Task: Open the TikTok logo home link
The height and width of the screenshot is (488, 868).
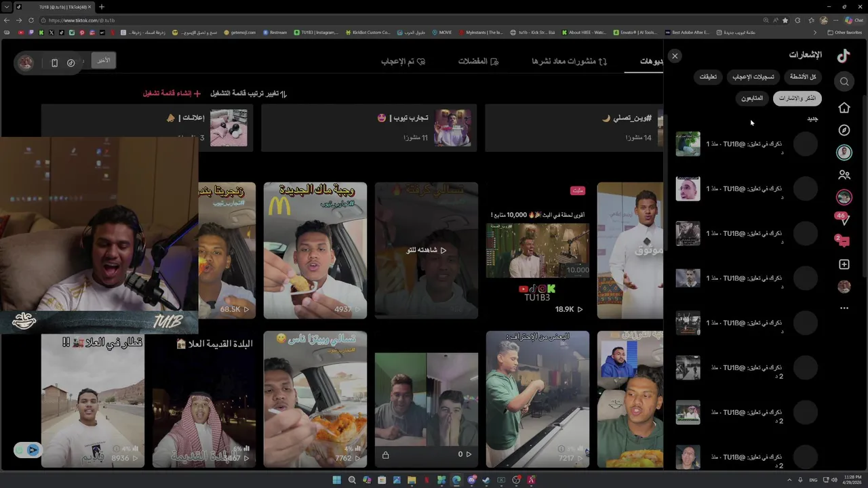Action: (844, 56)
